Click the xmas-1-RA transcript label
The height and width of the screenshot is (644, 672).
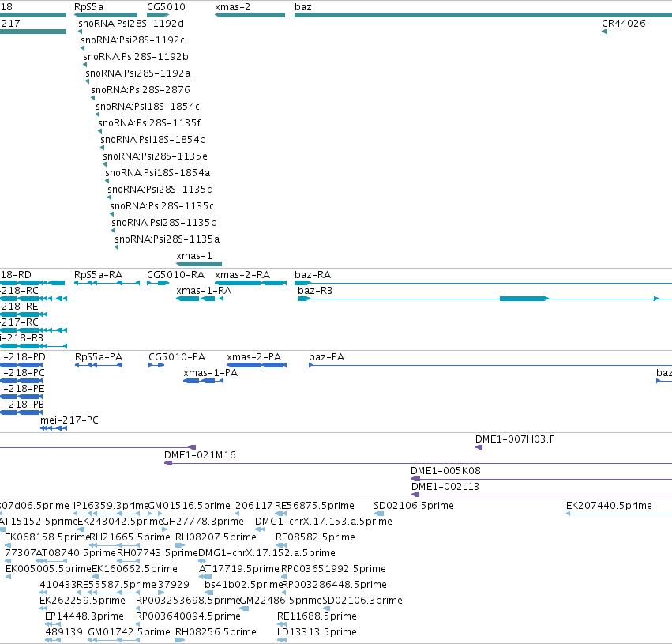[204, 291]
